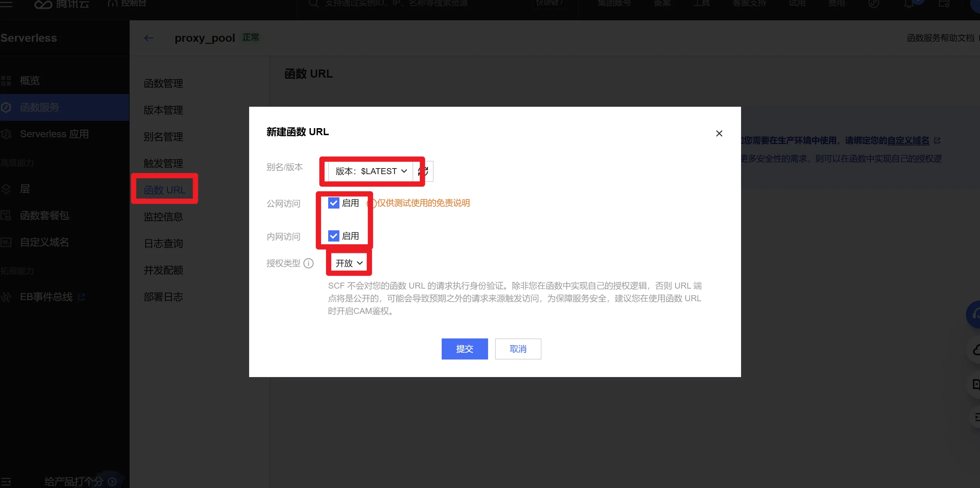Select 日志查询 from function menu
980x488 pixels.
(x=163, y=244)
